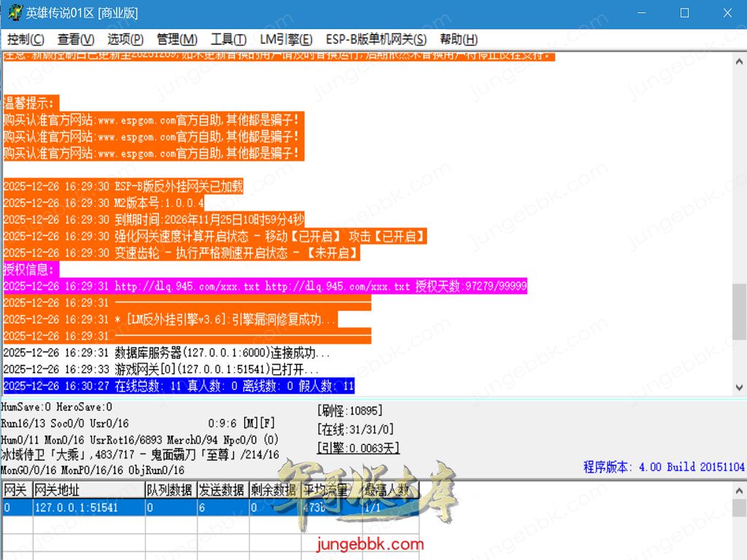Click the 发送数据 column header
Viewport: 747px width, 560px height.
[222, 490]
